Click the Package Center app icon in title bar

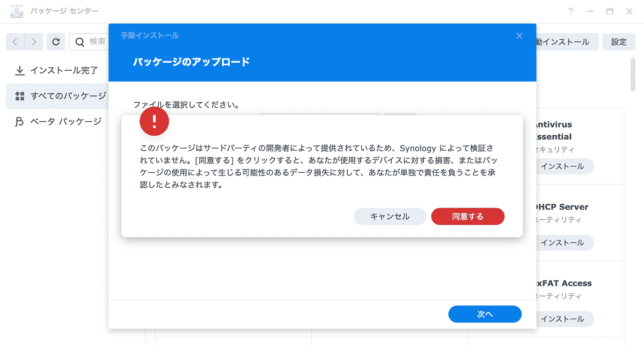tap(18, 11)
